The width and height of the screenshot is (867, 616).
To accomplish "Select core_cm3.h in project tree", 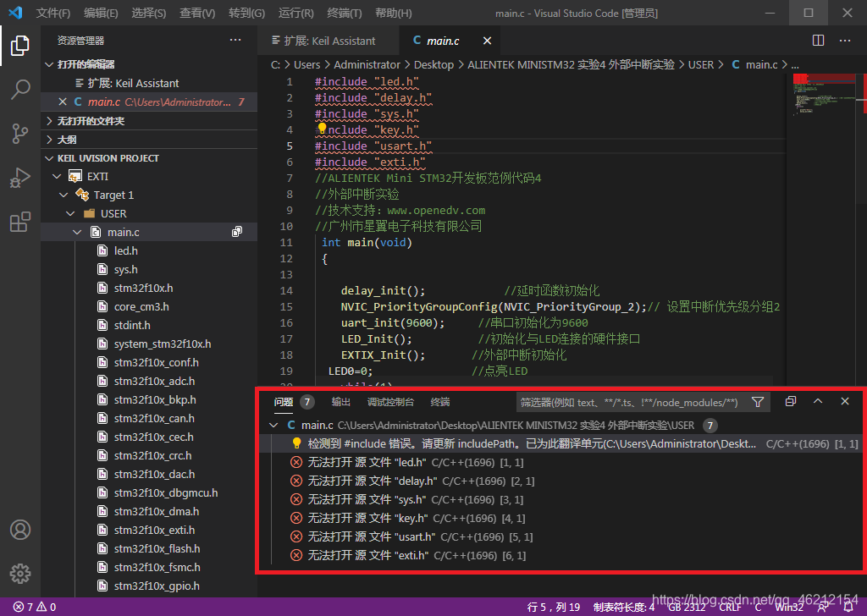I will coord(141,306).
